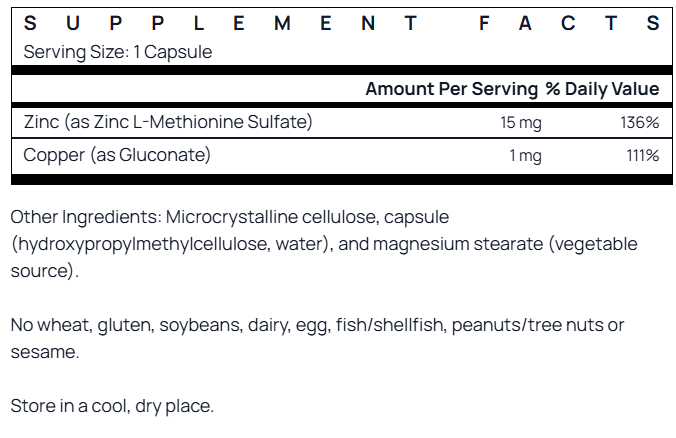The image size is (676, 438).
Task: Click the % Daily Value column header
Action: pyautogui.click(x=602, y=89)
